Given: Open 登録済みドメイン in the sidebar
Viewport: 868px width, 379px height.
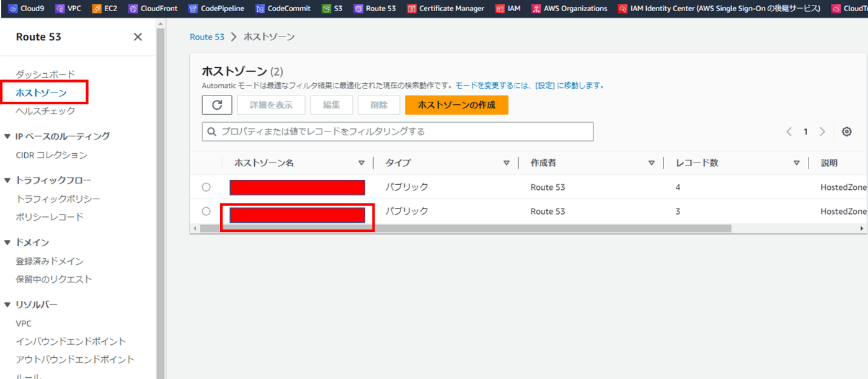Looking at the screenshot, I should click(x=50, y=261).
